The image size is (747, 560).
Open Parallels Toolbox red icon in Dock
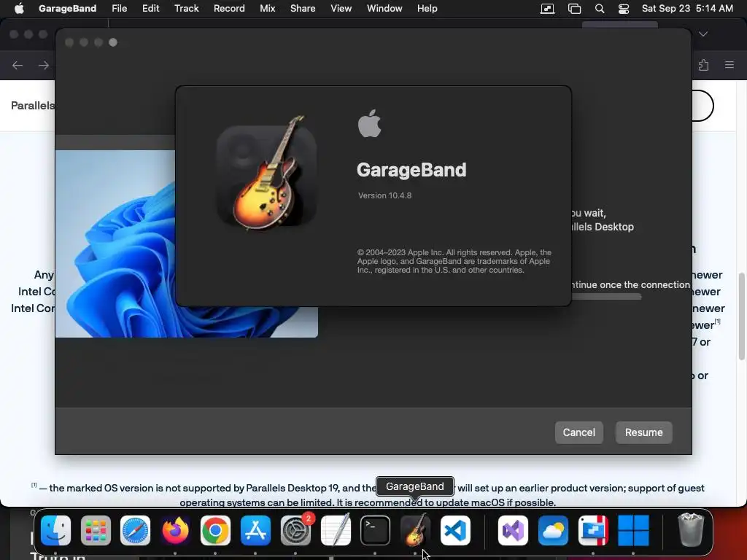coord(593,531)
